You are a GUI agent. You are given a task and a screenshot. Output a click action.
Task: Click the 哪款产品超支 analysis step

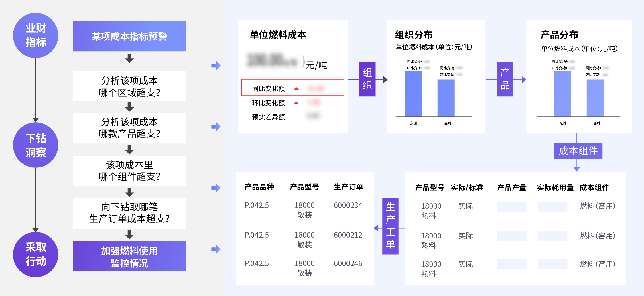tap(129, 128)
